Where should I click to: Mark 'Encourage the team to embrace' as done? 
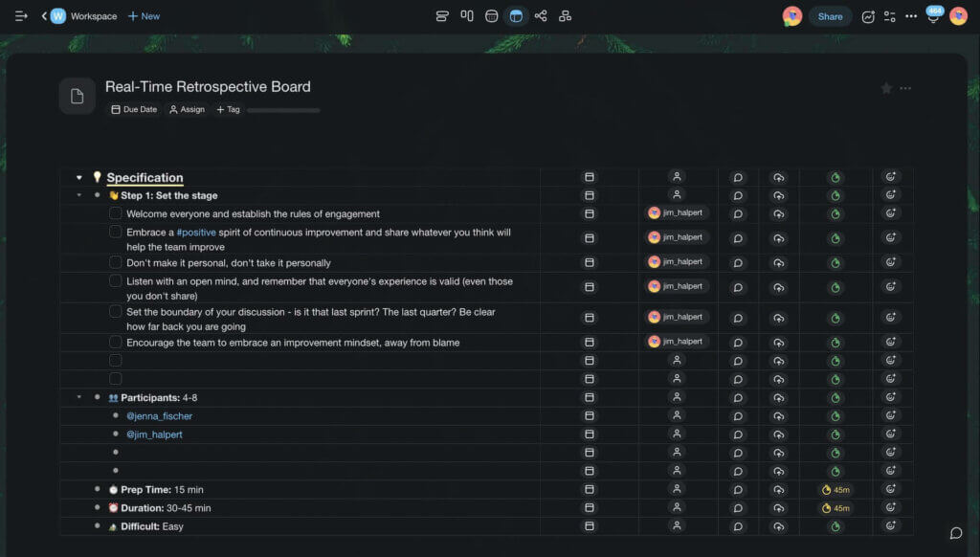tap(116, 342)
